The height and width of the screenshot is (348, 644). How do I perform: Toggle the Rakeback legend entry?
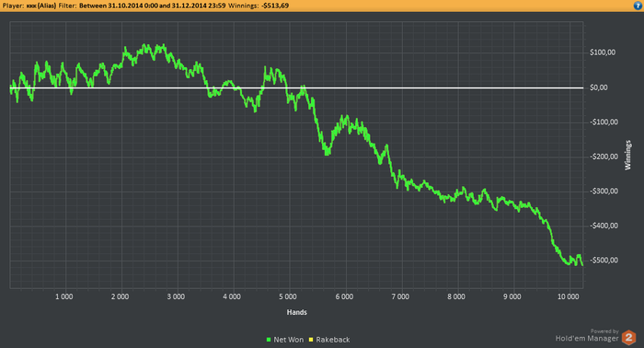point(329,340)
